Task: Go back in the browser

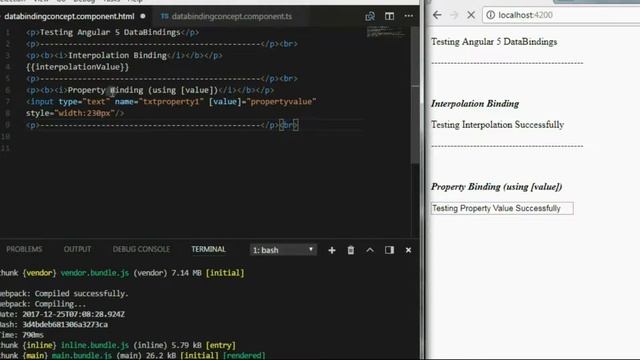Action: [x=437, y=15]
